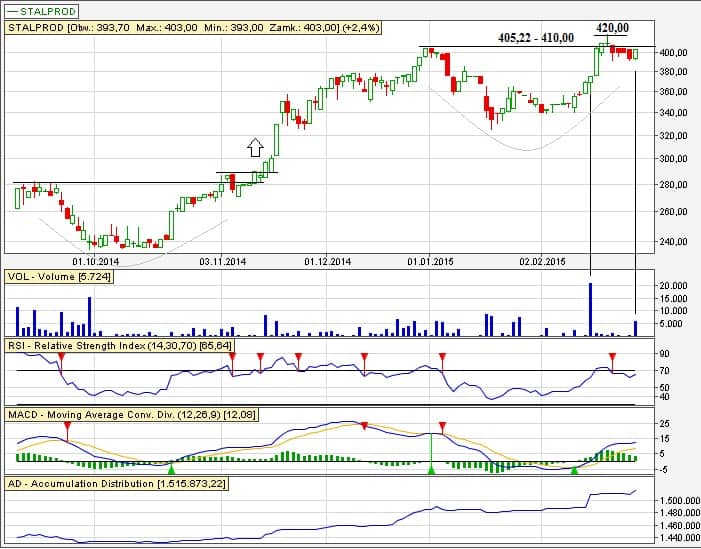Image resolution: width=701 pixels, height=549 pixels.
Task: Click the AD - Accumulation Distribution label
Action: [116, 484]
